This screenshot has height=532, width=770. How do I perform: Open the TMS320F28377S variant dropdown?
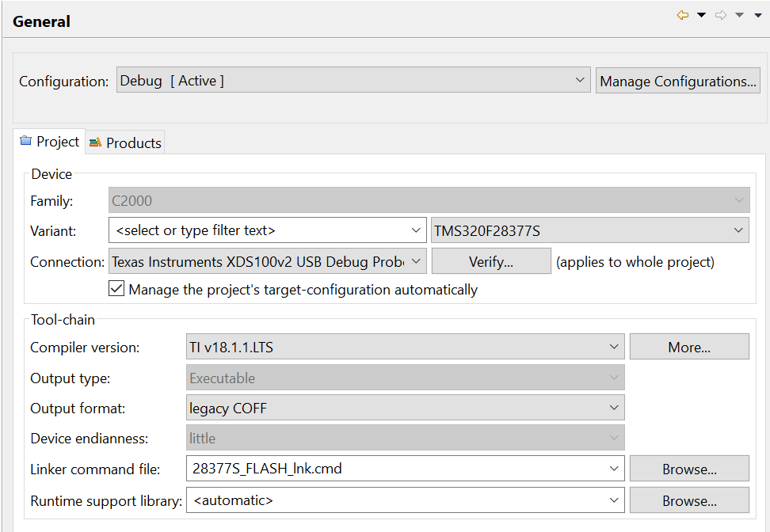(x=589, y=230)
